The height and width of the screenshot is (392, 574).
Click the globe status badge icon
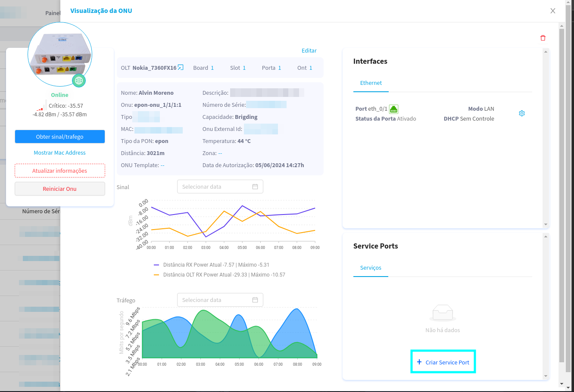78,81
